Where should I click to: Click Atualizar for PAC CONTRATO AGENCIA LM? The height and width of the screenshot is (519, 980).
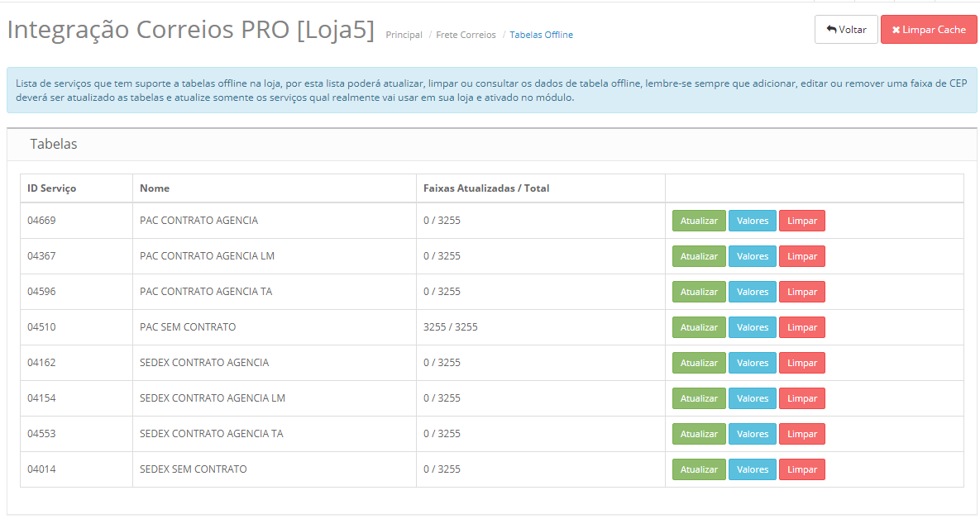click(699, 256)
